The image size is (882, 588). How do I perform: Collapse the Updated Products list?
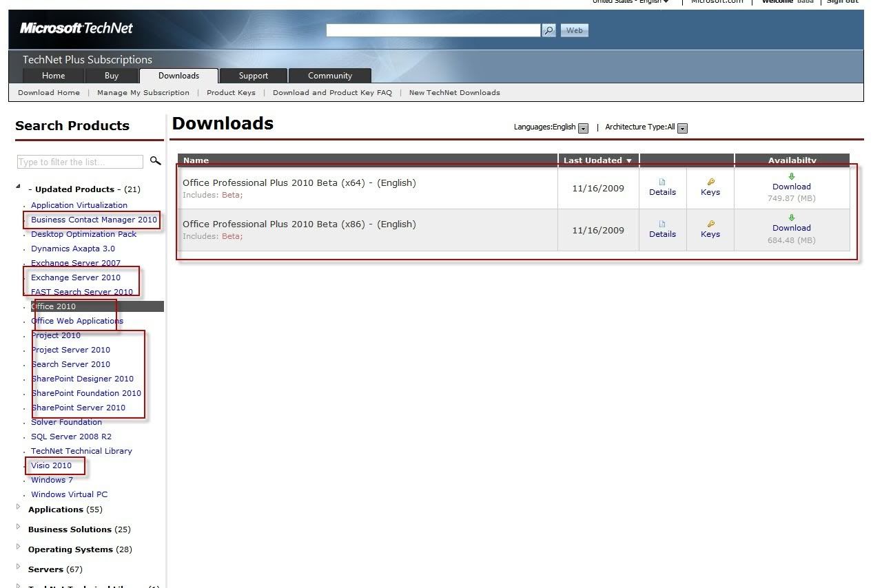pos(19,187)
